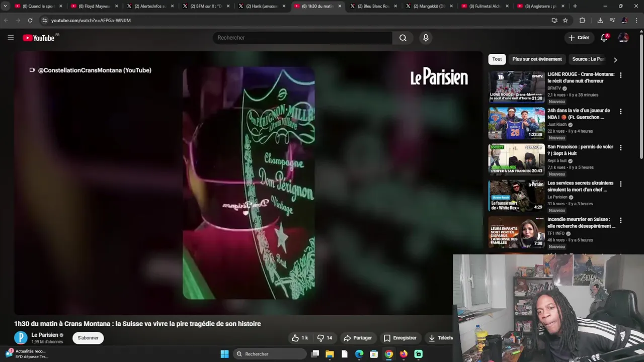
Task: Open Le Parisien channel avatar
Action: [x=21, y=338]
